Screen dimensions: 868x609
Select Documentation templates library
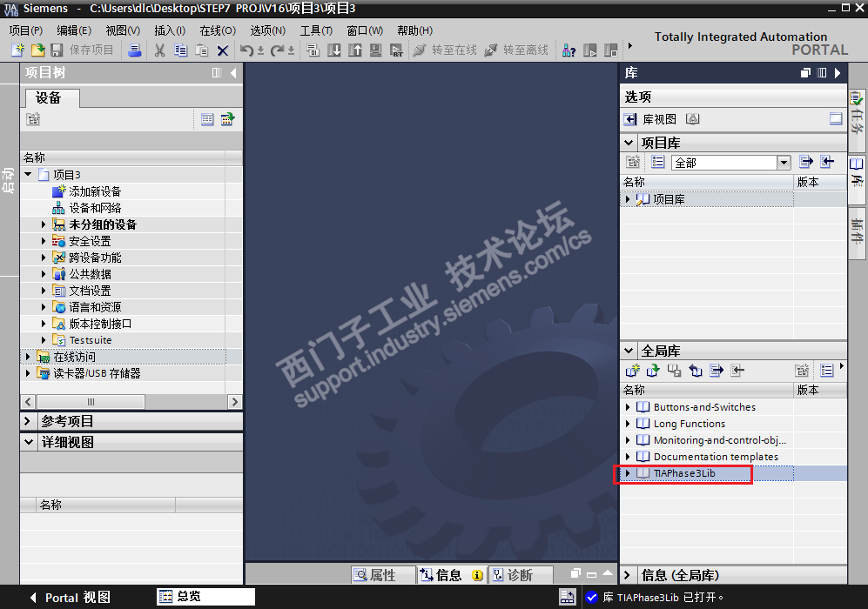pyautogui.click(x=716, y=457)
